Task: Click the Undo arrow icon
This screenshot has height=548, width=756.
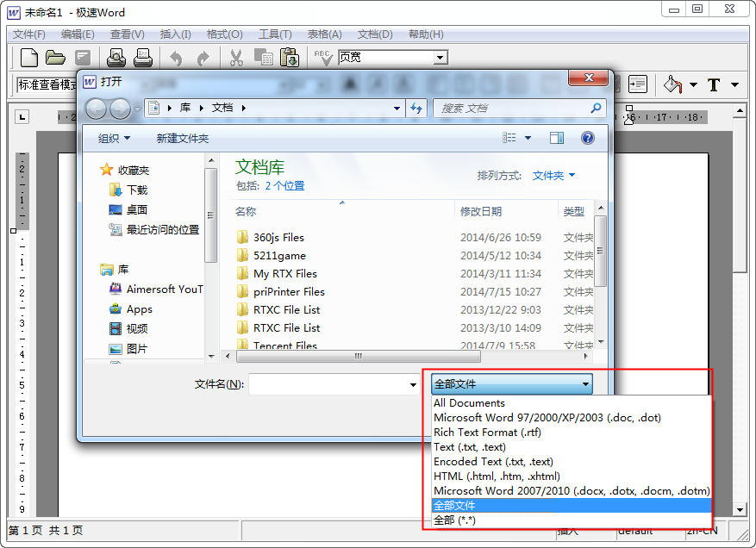Action: [176, 59]
